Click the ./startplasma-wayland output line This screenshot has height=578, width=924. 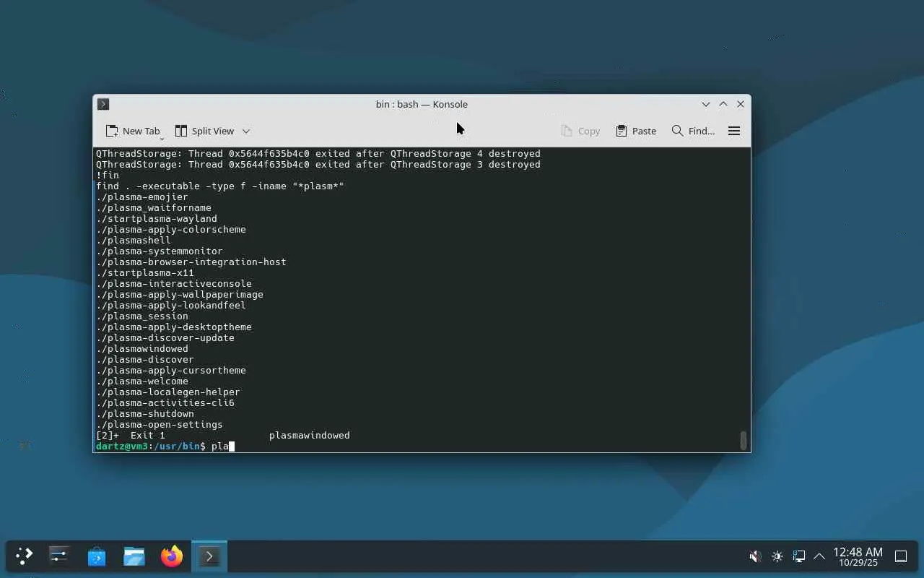[157, 219]
